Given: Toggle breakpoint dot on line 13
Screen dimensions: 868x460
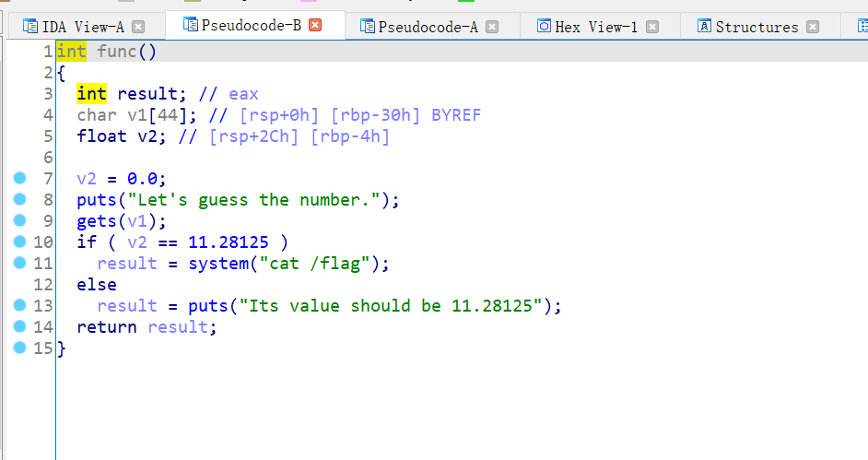Looking at the screenshot, I should 19,305.
